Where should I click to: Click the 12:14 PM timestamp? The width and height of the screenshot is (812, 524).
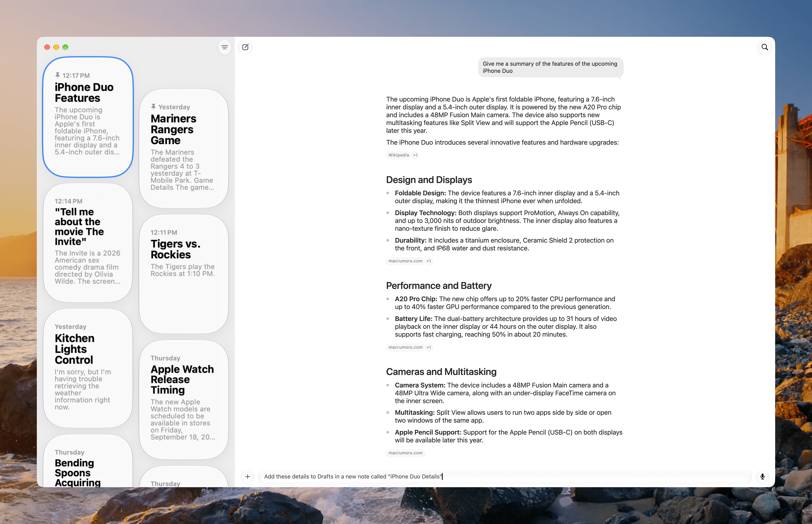69,201
